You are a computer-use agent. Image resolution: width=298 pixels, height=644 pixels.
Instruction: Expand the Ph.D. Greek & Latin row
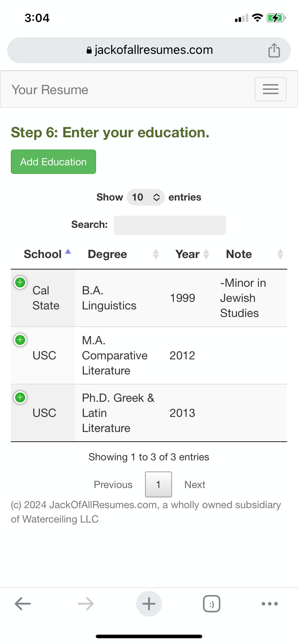(20, 397)
